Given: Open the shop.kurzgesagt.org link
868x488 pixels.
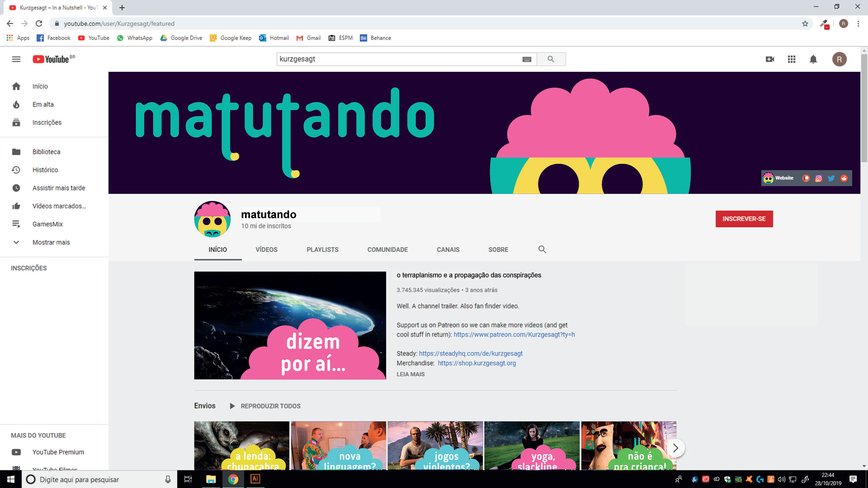Looking at the screenshot, I should pyautogui.click(x=477, y=363).
